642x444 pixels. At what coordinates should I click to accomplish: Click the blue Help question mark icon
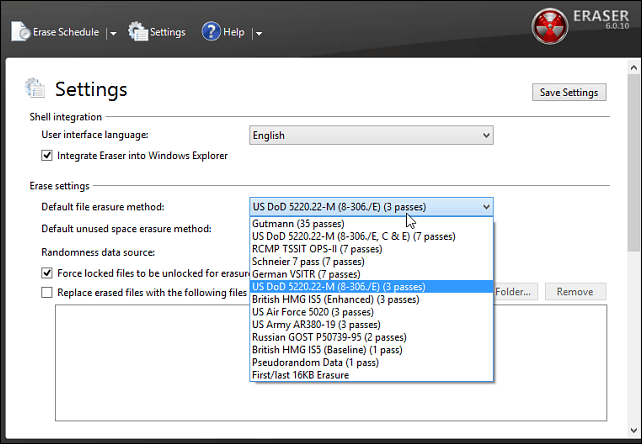pyautogui.click(x=211, y=31)
